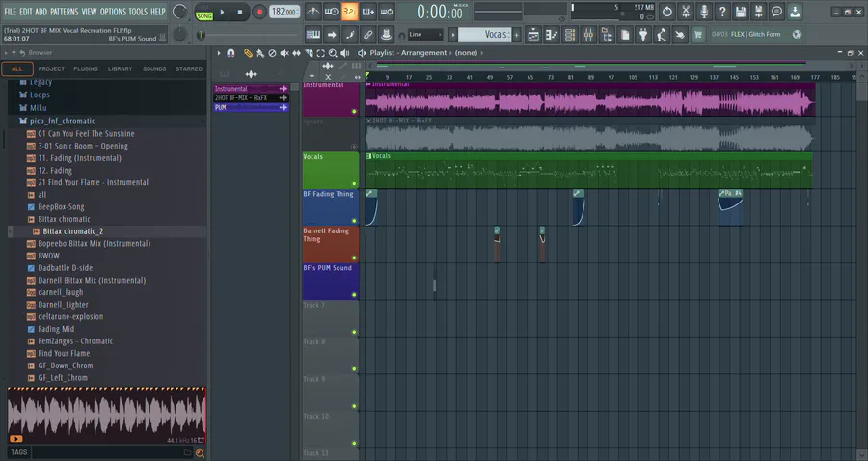
Task: Toggle typing keyboard to piano icon
Action: pos(312,35)
